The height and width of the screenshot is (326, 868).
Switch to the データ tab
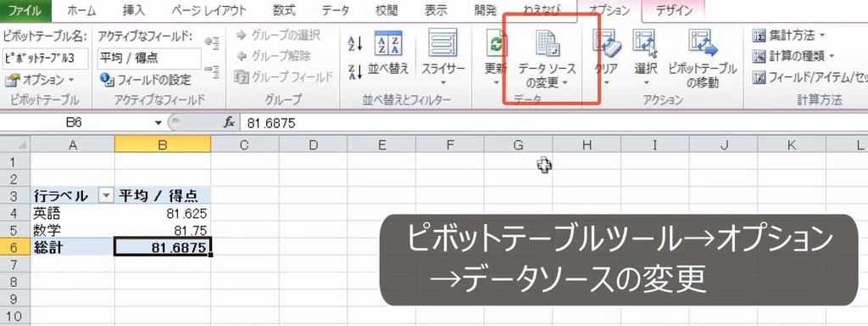tap(336, 10)
